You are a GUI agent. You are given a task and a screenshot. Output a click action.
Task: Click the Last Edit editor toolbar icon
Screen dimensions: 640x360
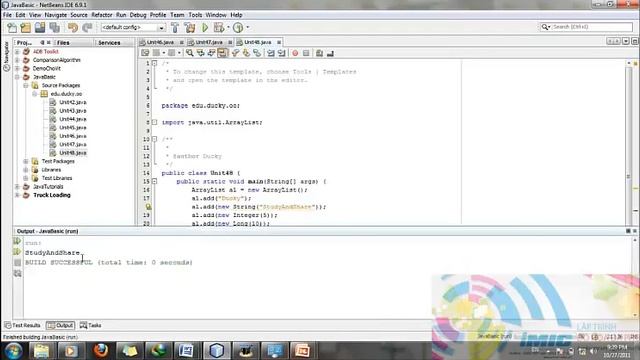pos(145,53)
